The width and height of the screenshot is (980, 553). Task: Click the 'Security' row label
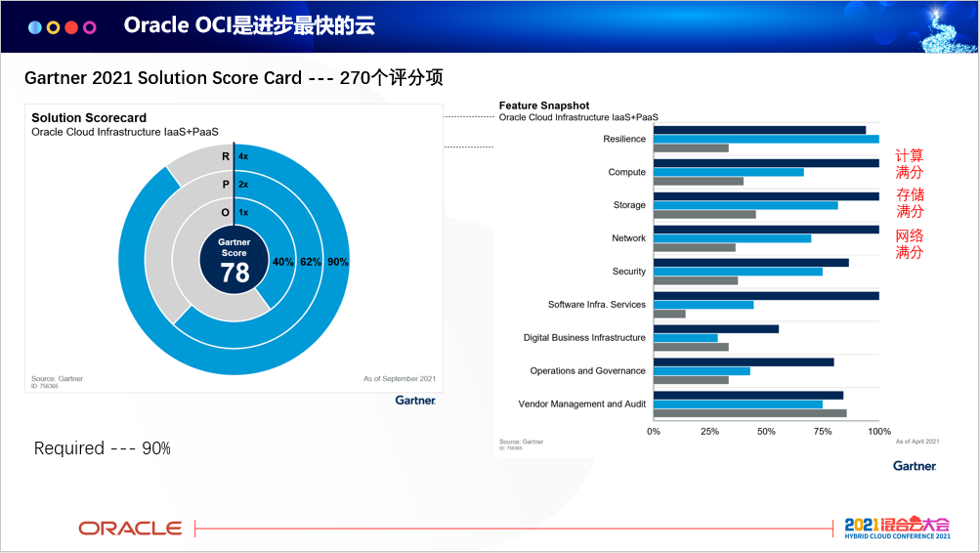(629, 272)
